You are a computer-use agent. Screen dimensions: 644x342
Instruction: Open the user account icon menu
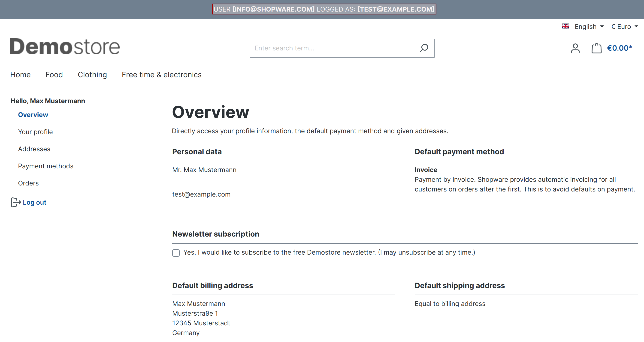(575, 48)
